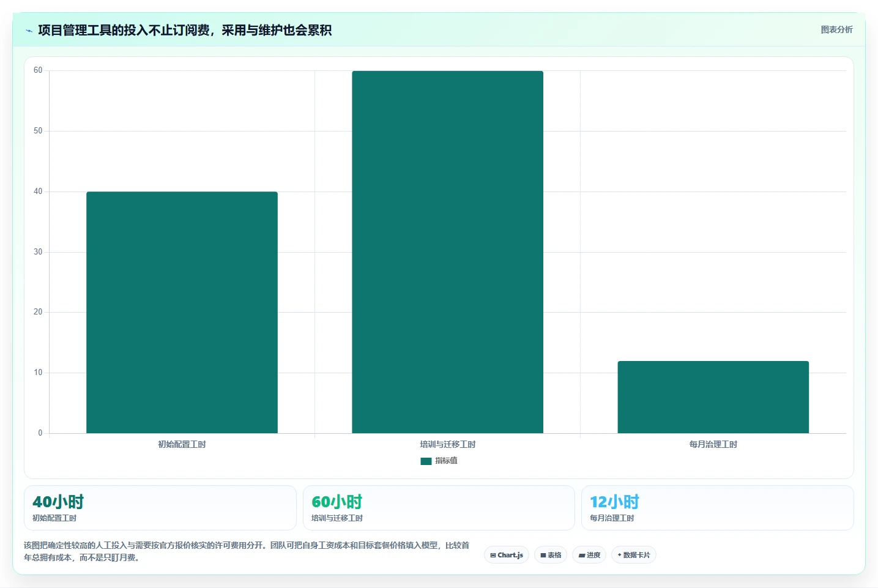Click the 表格 tag chip
Screen dimensions: 878x588
(x=551, y=555)
